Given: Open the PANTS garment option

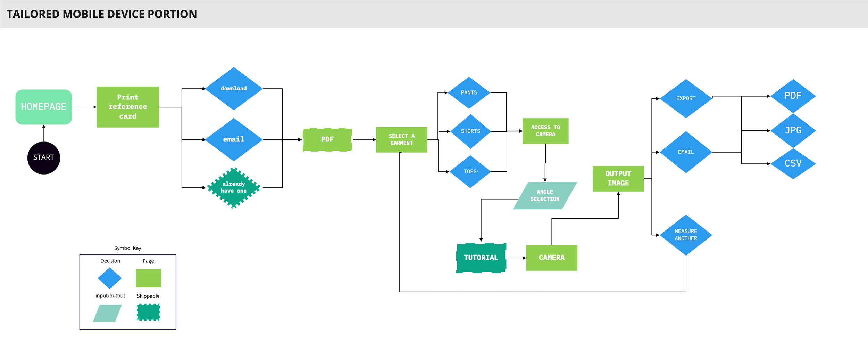Looking at the screenshot, I should tap(469, 92).
